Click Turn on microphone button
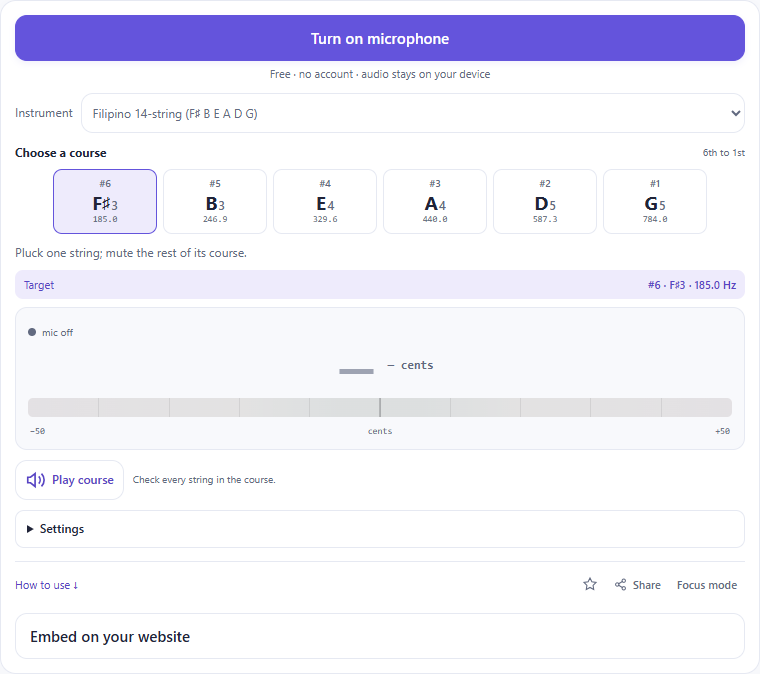Image resolution: width=760 pixels, height=674 pixels. tap(380, 38)
